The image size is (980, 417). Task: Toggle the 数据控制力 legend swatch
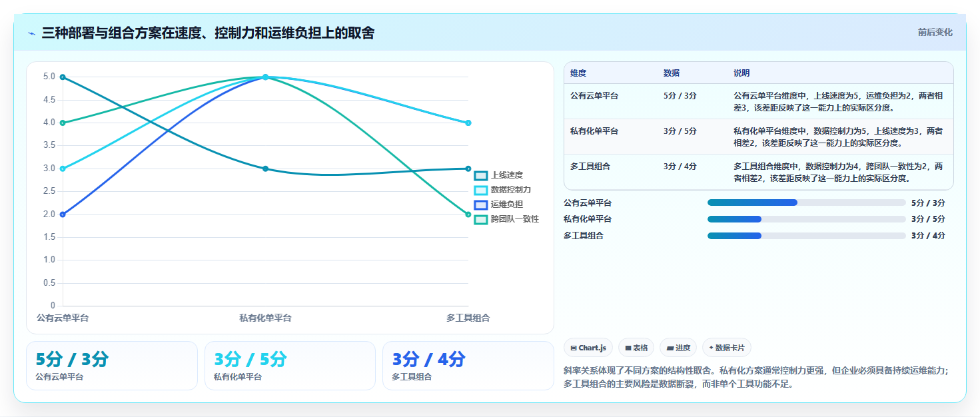click(480, 190)
